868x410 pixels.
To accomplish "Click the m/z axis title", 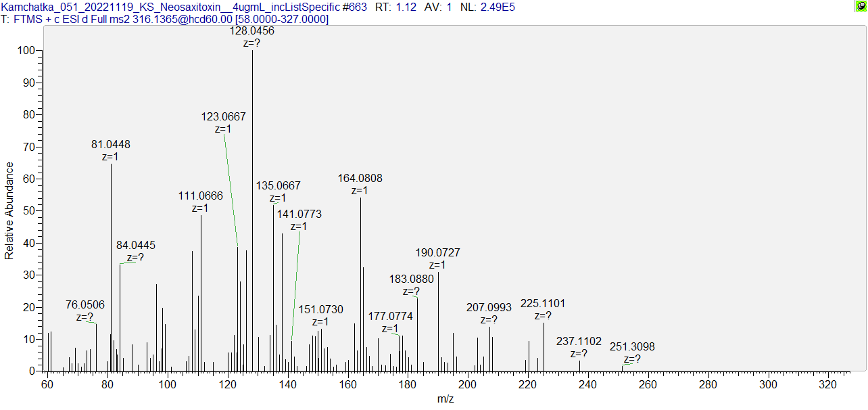I will [445, 399].
